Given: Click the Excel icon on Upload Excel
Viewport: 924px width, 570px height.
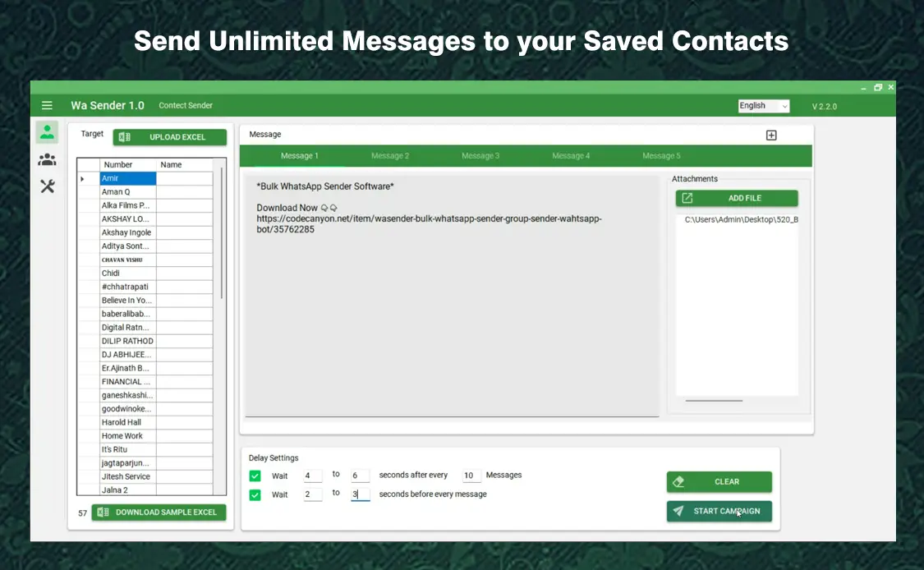Looking at the screenshot, I should click(124, 137).
